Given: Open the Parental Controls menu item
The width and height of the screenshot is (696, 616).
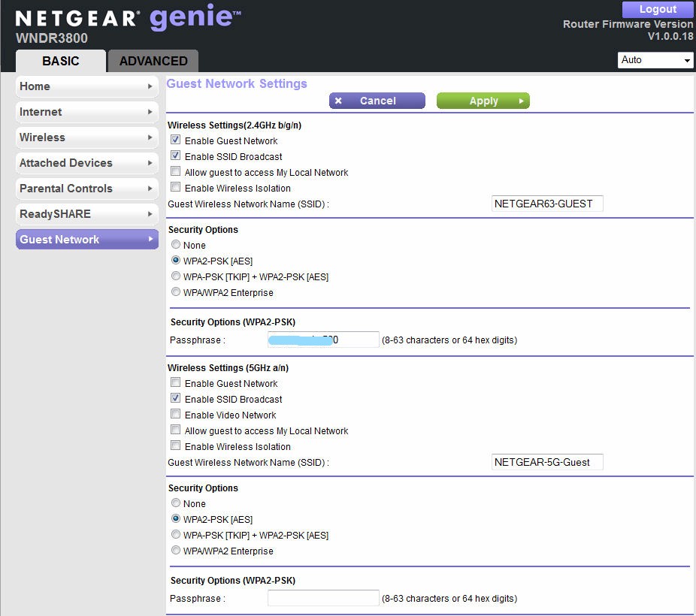Looking at the screenshot, I should coord(87,189).
